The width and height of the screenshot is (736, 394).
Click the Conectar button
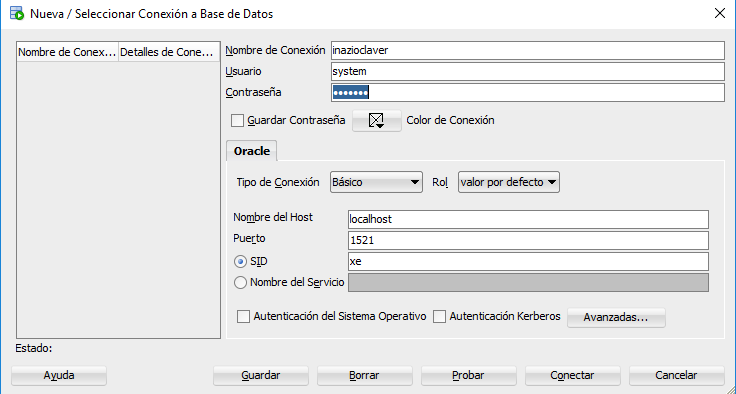click(572, 376)
